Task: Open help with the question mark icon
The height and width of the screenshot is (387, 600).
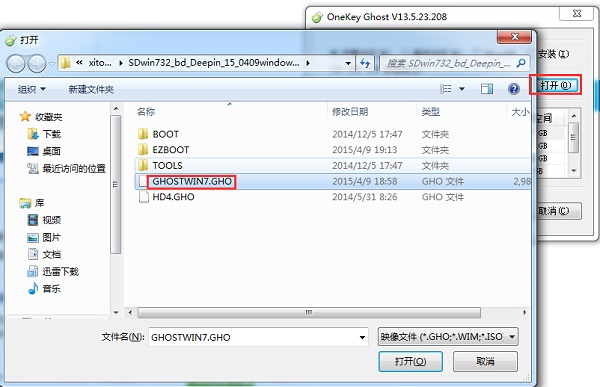Action: [x=514, y=89]
